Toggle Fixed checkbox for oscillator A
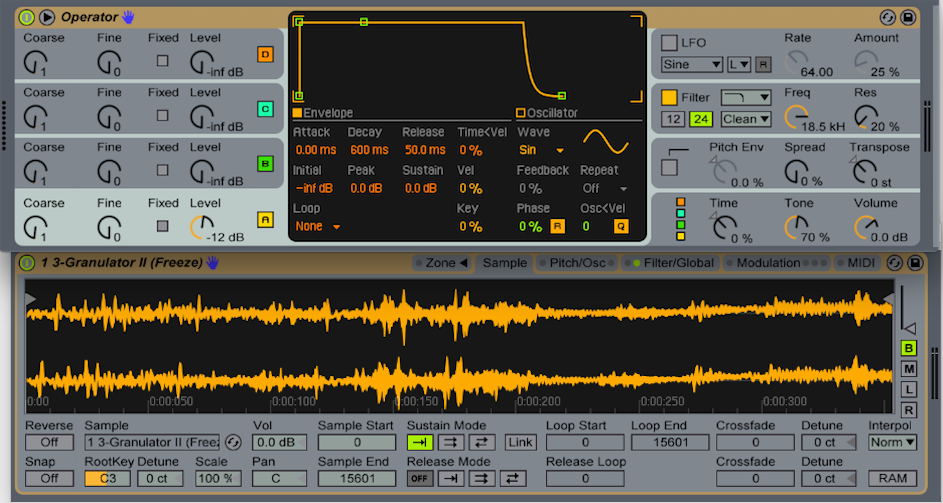This screenshot has width=943, height=503. pos(162,226)
